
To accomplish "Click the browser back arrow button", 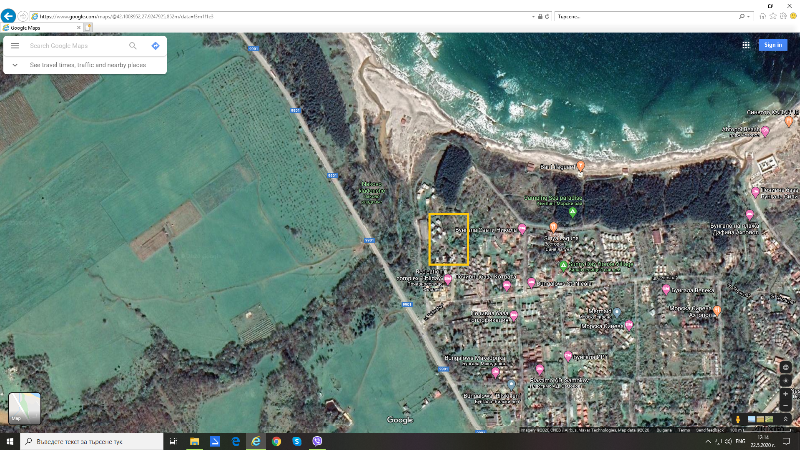I will pyautogui.click(x=9, y=17).
